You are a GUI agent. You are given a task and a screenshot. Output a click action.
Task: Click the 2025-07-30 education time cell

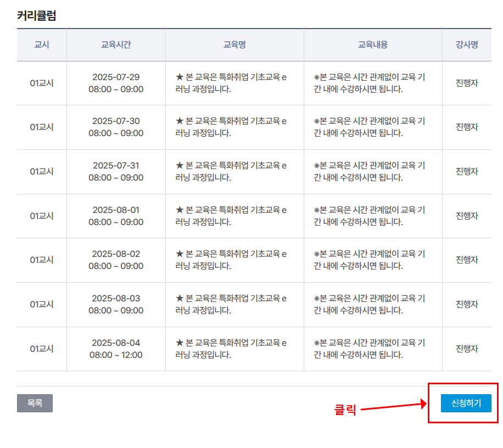click(116, 127)
